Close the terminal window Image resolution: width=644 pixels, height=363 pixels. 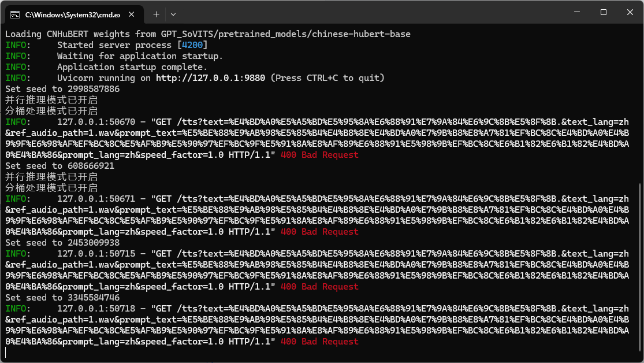(630, 12)
